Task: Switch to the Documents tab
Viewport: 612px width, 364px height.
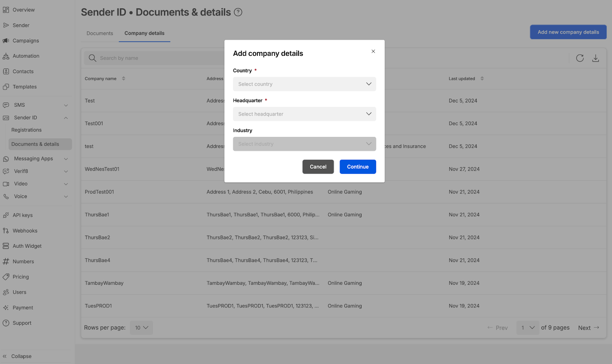Action: [x=99, y=33]
